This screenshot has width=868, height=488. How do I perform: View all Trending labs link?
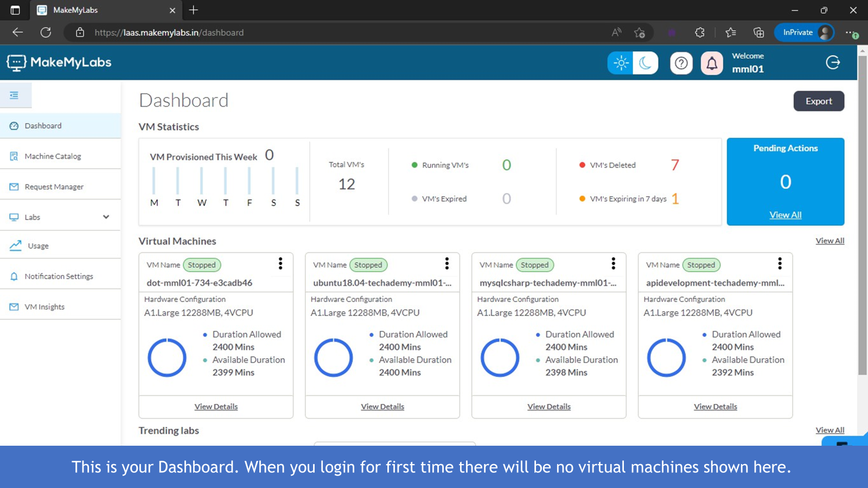coord(829,430)
